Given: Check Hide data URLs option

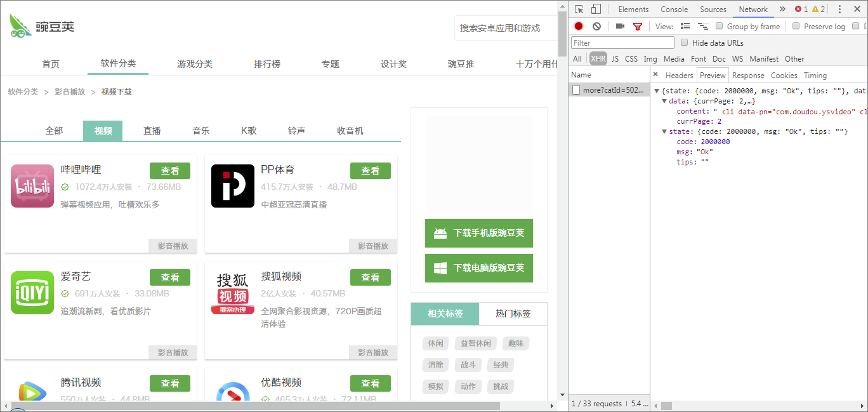Looking at the screenshot, I should pyautogui.click(x=684, y=43).
